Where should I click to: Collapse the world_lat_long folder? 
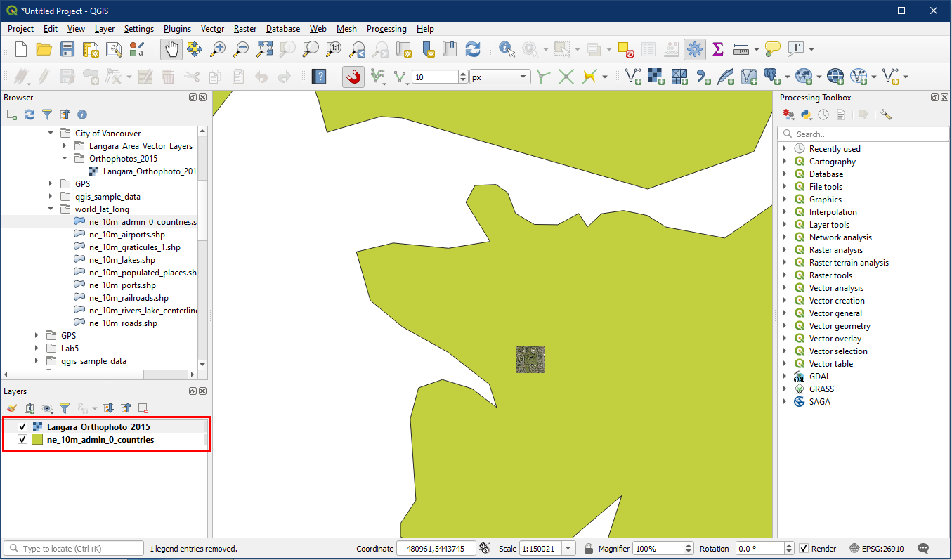coord(51,209)
